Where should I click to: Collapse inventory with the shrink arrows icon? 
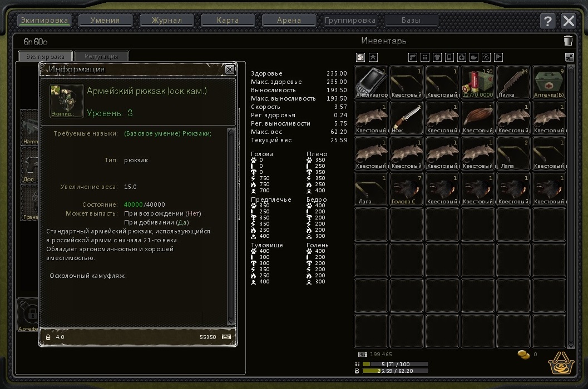[569, 57]
